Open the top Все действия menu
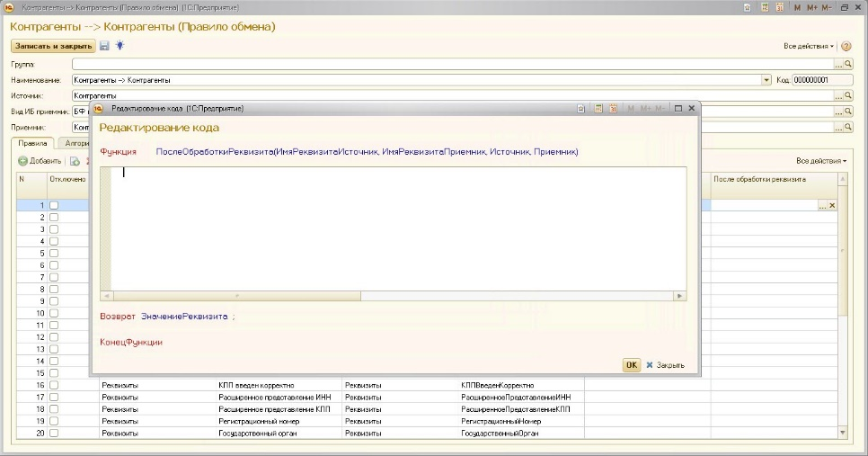868x456 pixels. (808, 46)
